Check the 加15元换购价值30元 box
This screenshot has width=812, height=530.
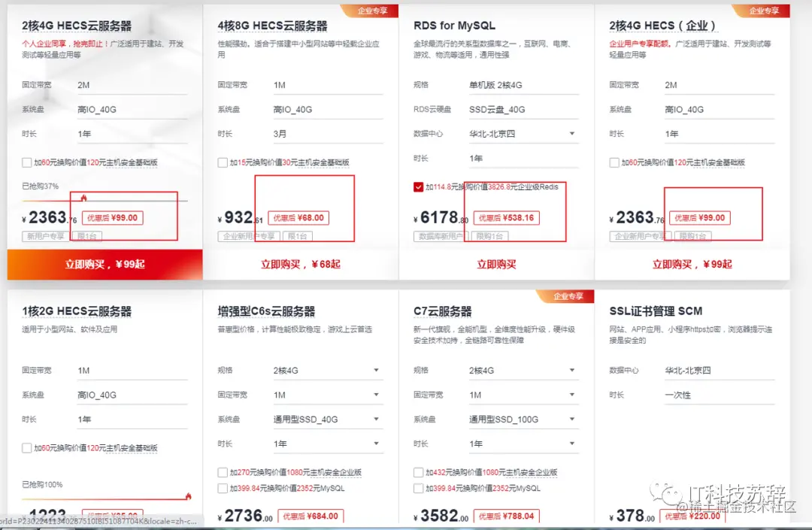click(x=223, y=162)
